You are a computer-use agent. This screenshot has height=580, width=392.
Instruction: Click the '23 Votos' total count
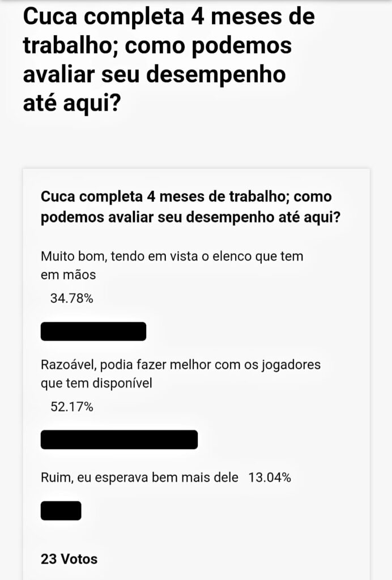(x=69, y=559)
